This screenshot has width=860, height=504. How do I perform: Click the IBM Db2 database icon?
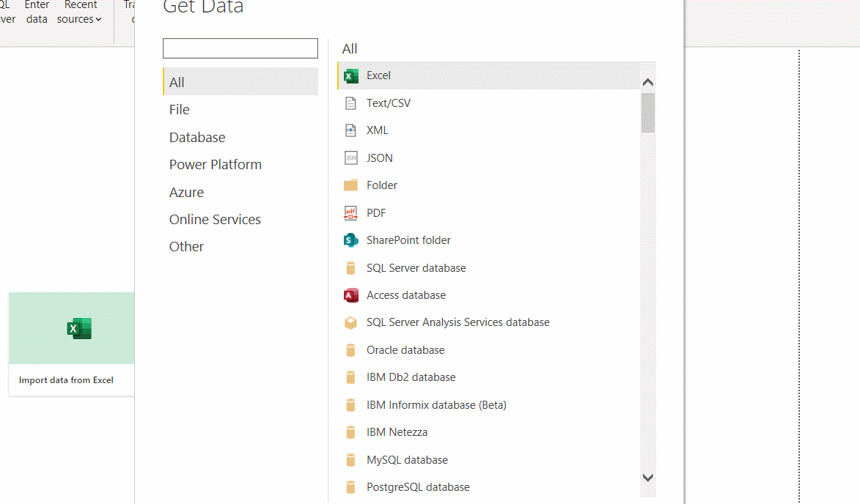tap(350, 377)
